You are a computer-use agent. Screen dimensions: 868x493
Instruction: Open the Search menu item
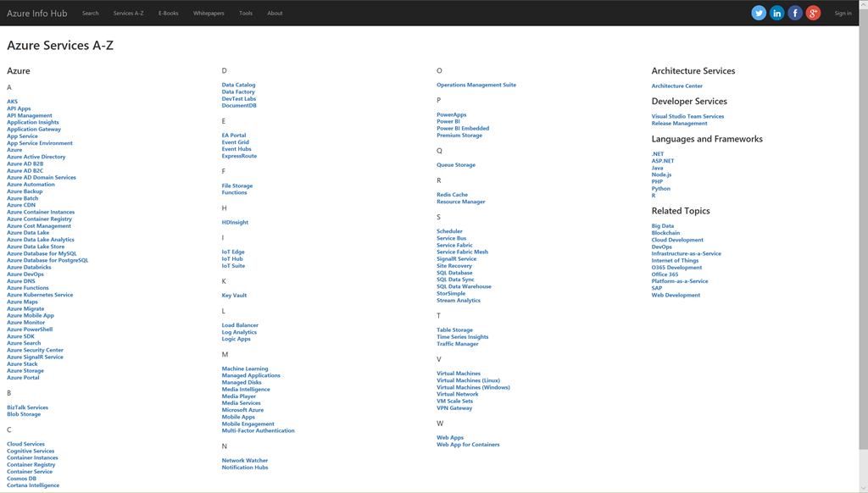coord(91,14)
